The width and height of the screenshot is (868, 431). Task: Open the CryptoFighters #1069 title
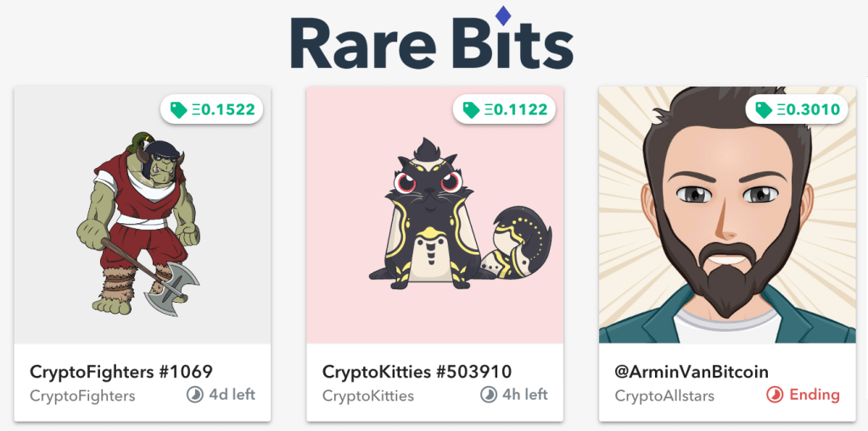click(120, 372)
